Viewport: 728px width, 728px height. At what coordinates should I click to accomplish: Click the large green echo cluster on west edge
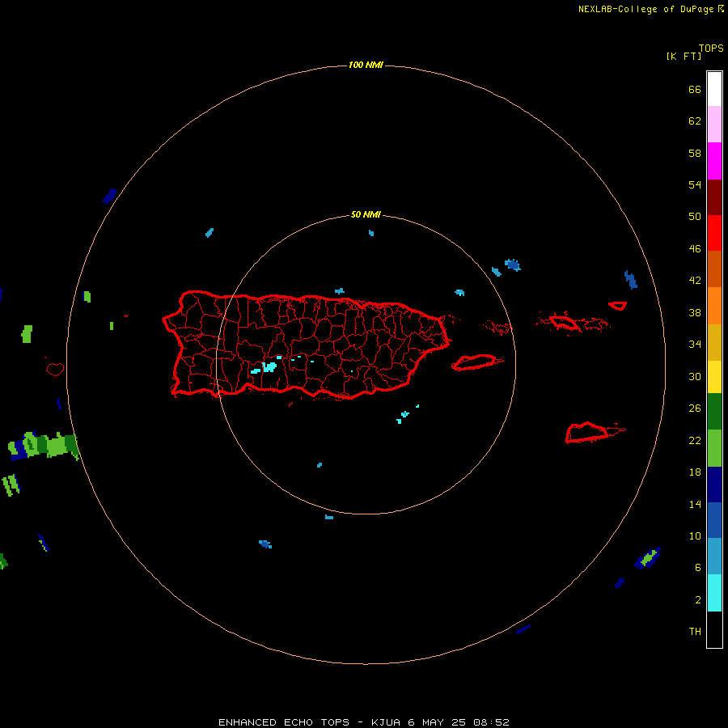(x=44, y=446)
